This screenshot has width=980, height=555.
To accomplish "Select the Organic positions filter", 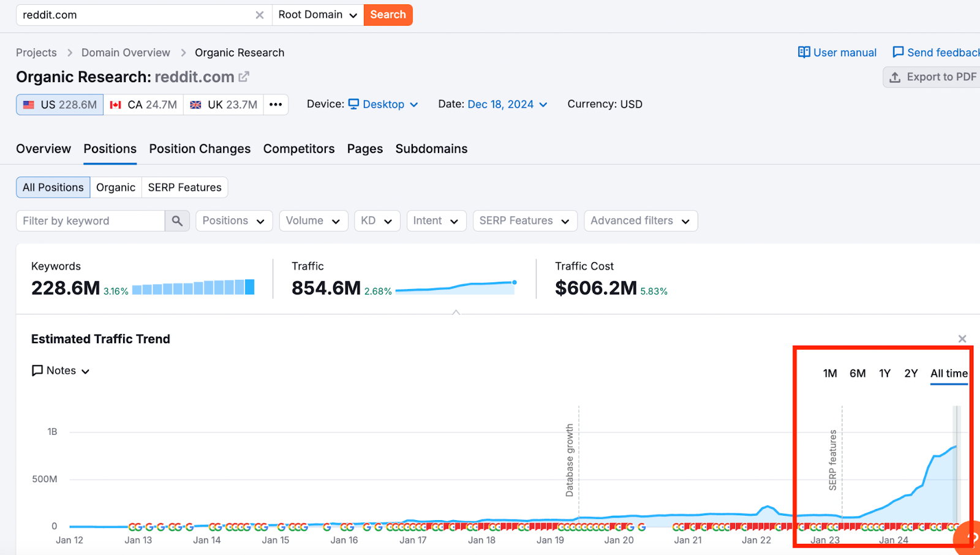I will coord(116,187).
